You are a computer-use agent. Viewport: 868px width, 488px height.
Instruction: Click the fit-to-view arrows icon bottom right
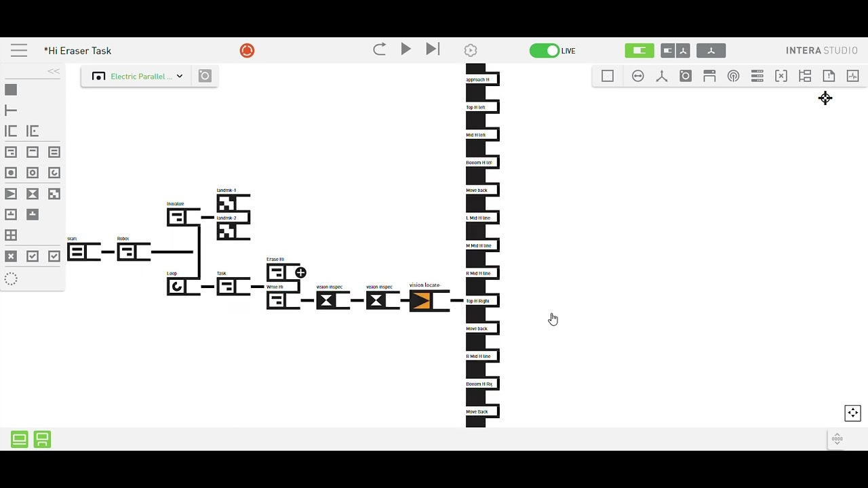pos(853,413)
